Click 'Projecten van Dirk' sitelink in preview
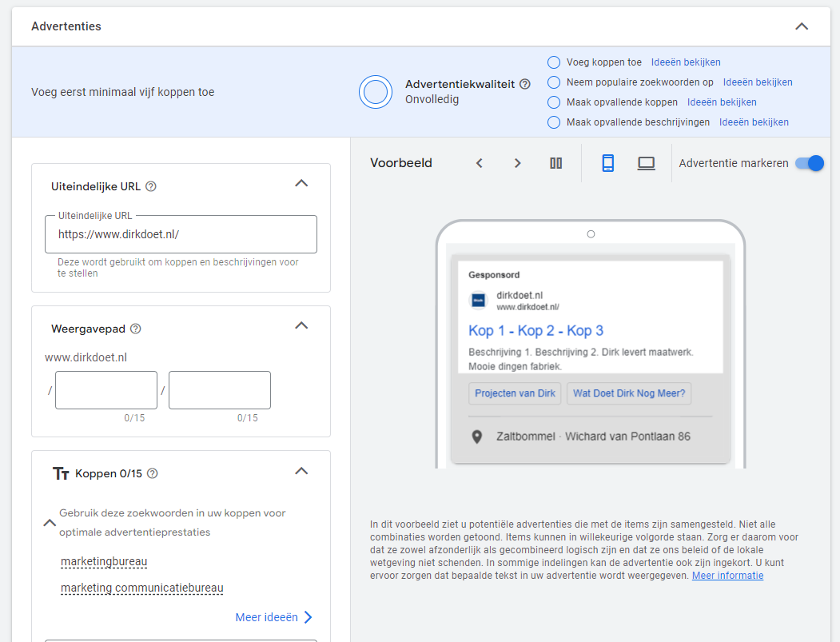The height and width of the screenshot is (642, 840). tap(515, 393)
